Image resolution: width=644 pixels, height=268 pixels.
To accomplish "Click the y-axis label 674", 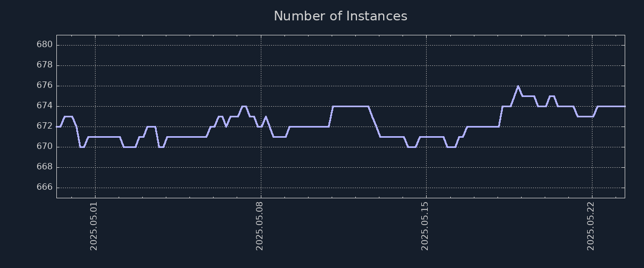I will pyautogui.click(x=45, y=106).
